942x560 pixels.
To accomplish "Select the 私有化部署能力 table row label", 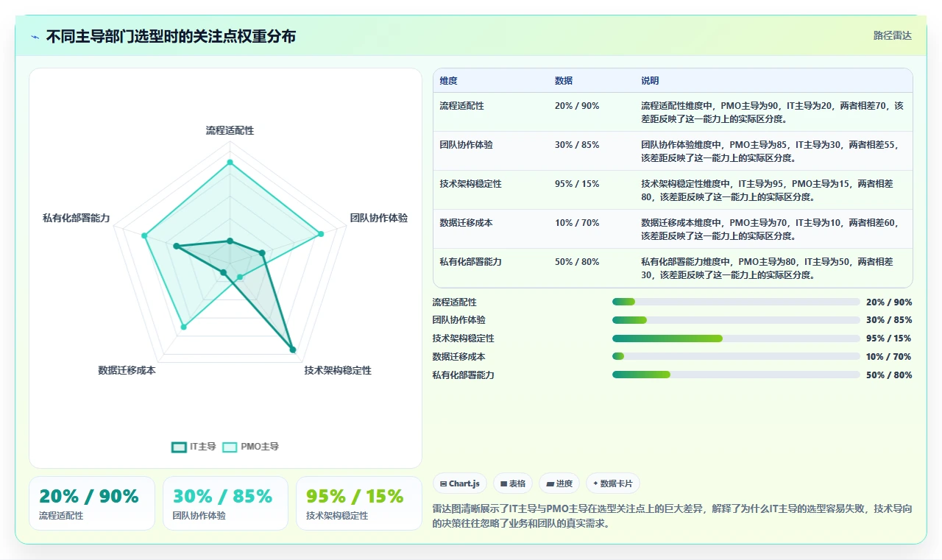I will [x=471, y=262].
